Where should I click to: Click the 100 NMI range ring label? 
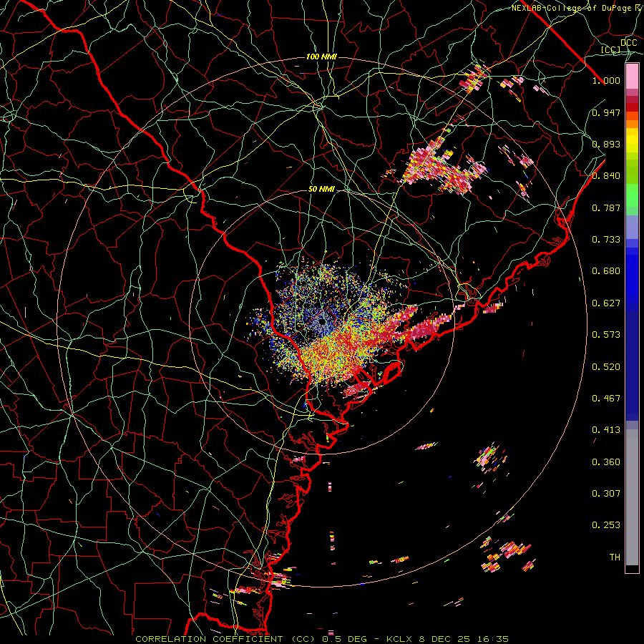point(321,57)
